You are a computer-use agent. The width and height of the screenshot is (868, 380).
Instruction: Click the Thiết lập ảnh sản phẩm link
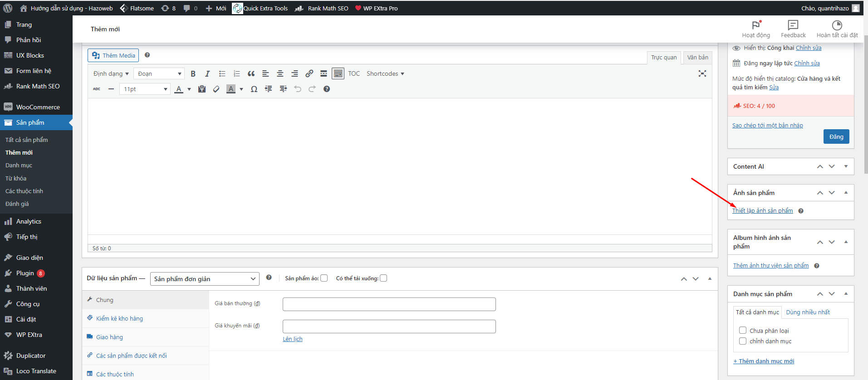tap(763, 211)
